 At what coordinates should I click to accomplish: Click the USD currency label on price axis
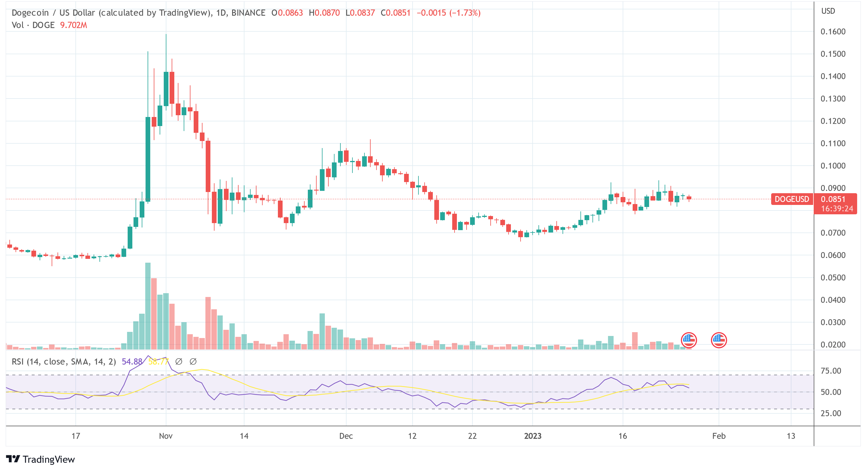[x=828, y=11]
